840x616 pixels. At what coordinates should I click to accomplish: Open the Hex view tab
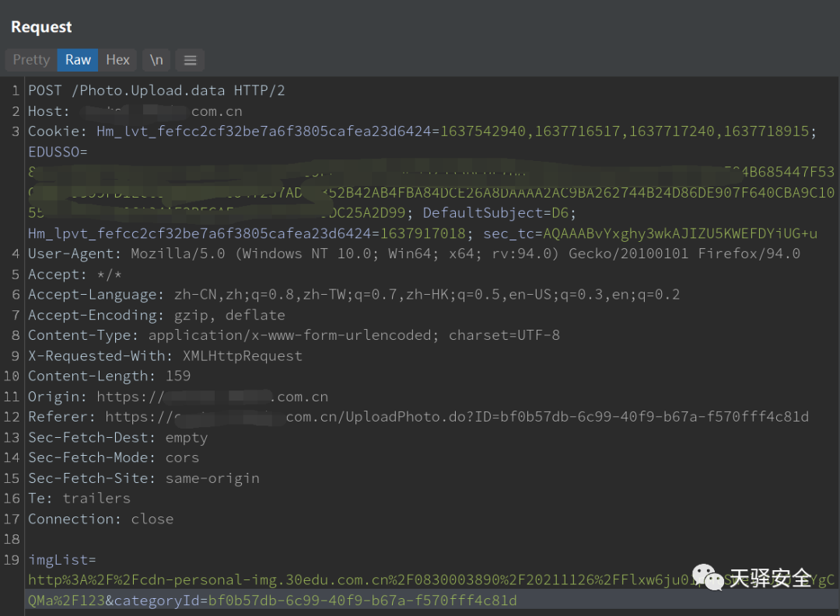pos(118,60)
